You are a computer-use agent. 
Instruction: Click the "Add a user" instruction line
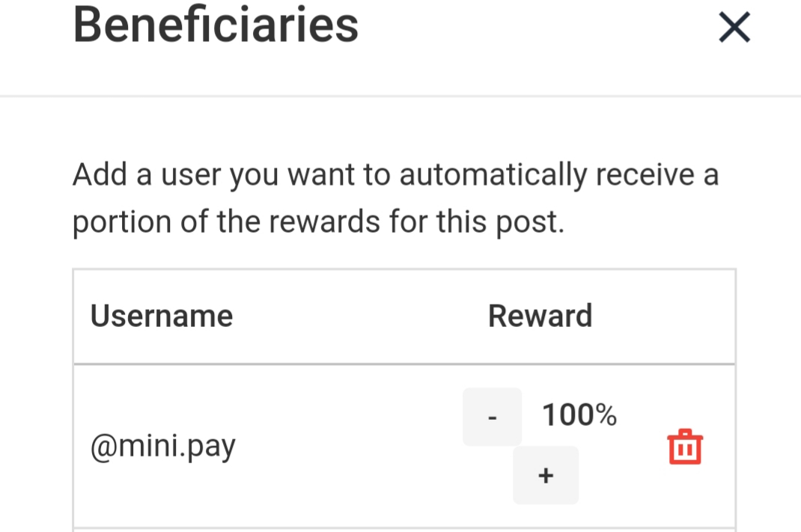click(395, 175)
